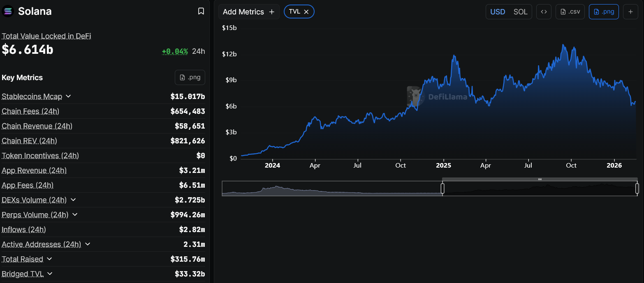This screenshot has height=283, width=644.
Task: Bookmark the Solana chain page
Action: pyautogui.click(x=201, y=11)
